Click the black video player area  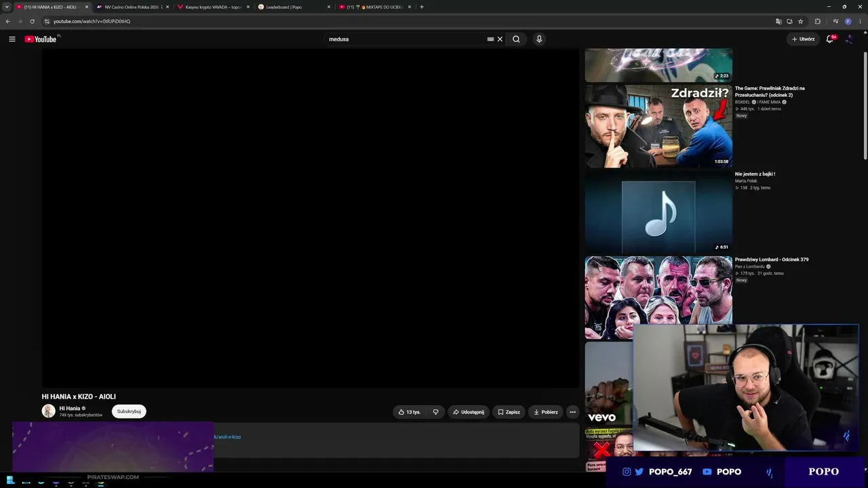tap(311, 218)
